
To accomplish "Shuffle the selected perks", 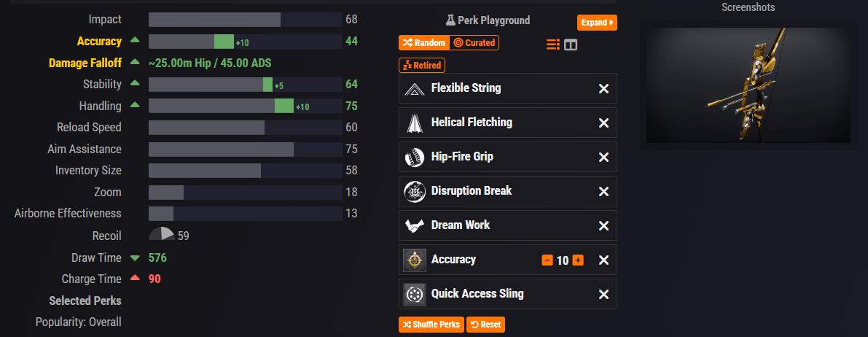I will coord(431,325).
